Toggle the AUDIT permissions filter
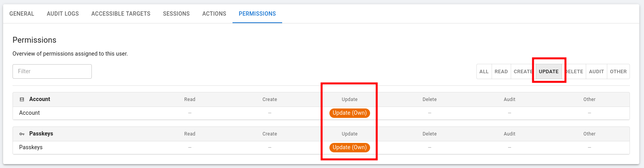The height and width of the screenshot is (168, 644). pyautogui.click(x=596, y=72)
